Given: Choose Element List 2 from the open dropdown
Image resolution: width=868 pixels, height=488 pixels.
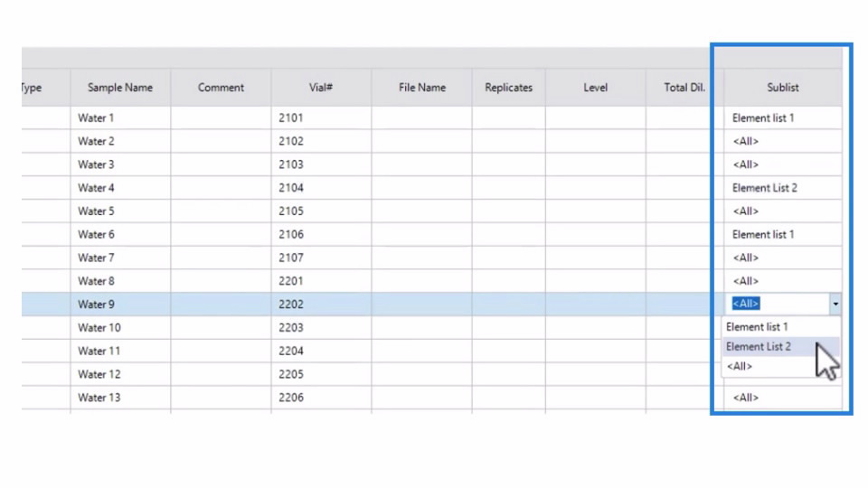Looking at the screenshot, I should pos(759,347).
